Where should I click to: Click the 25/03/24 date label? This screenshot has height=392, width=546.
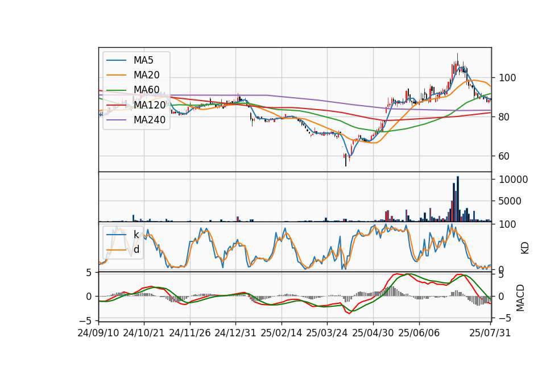[327, 333]
